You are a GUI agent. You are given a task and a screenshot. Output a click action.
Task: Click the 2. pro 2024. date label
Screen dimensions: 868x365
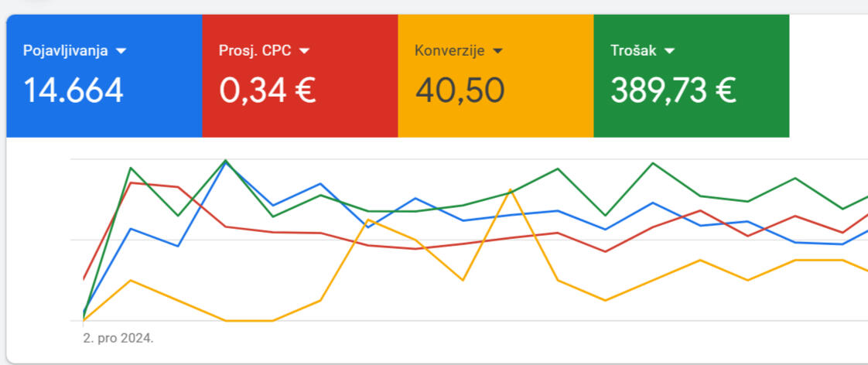pos(118,339)
